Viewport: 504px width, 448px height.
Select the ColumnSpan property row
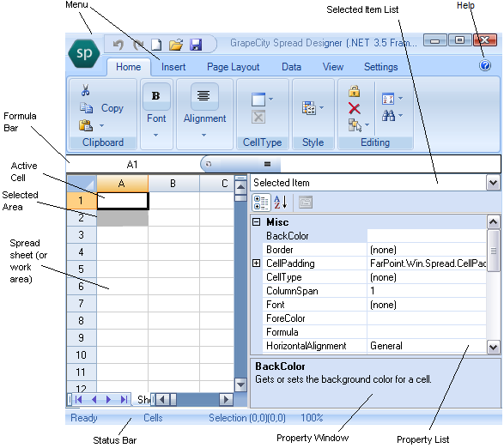(x=374, y=291)
